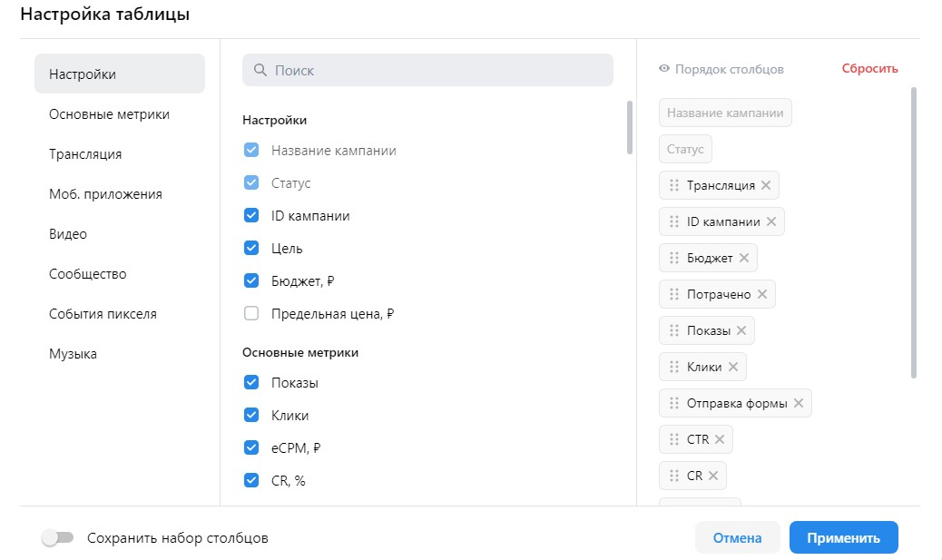Click the magnifier icon in the search field
The image size is (942, 560).
point(260,70)
